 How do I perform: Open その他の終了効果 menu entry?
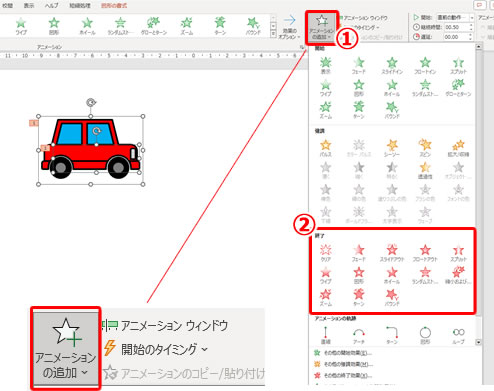[x=343, y=376]
